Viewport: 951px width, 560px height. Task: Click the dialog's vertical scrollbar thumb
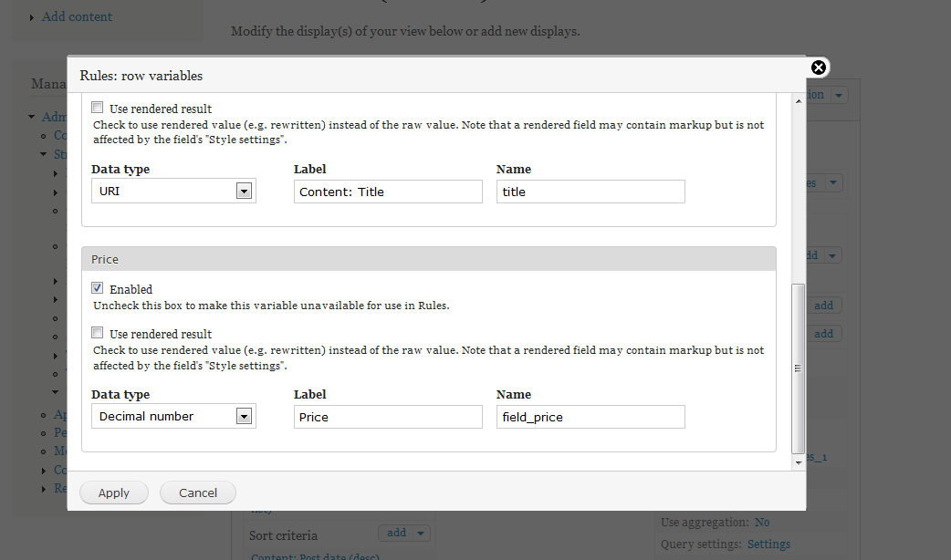[799, 368]
